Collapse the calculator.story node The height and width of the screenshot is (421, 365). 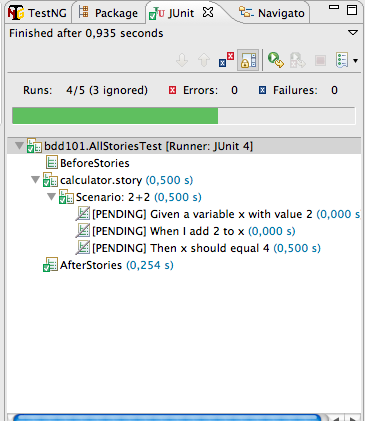(35, 180)
